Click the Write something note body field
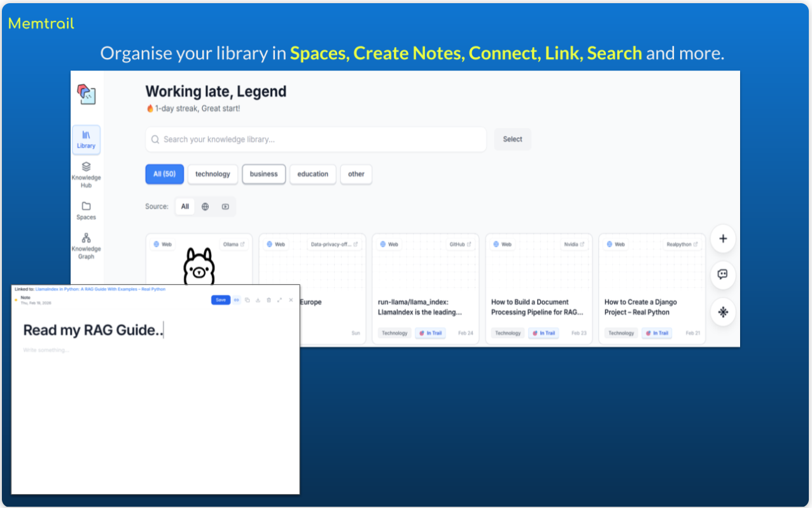This screenshot has height=508, width=812. [46, 350]
